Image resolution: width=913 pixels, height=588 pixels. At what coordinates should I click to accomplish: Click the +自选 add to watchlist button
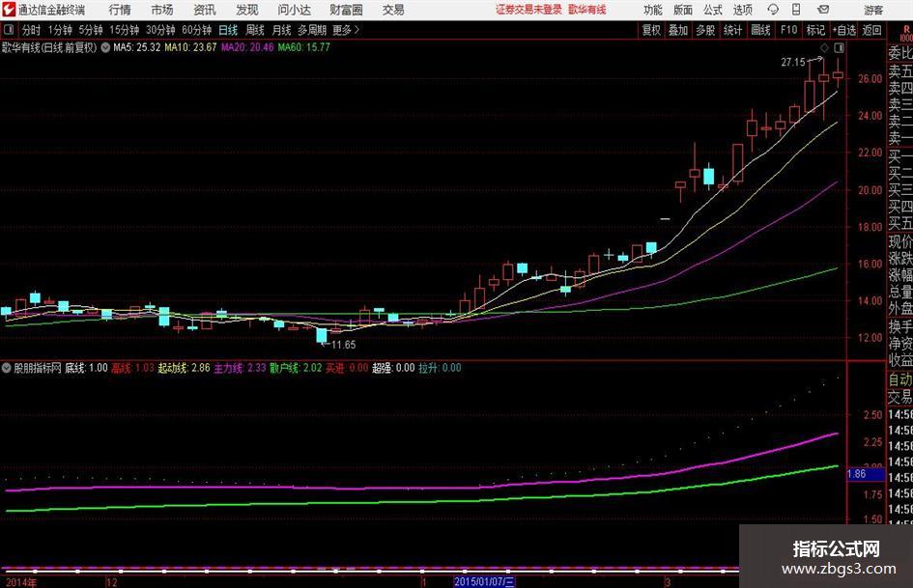pos(844,30)
